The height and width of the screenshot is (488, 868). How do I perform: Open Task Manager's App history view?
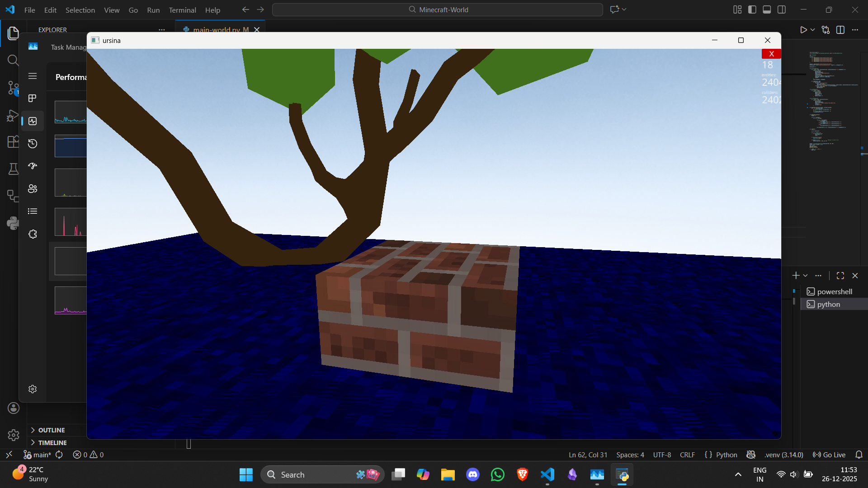33,143
